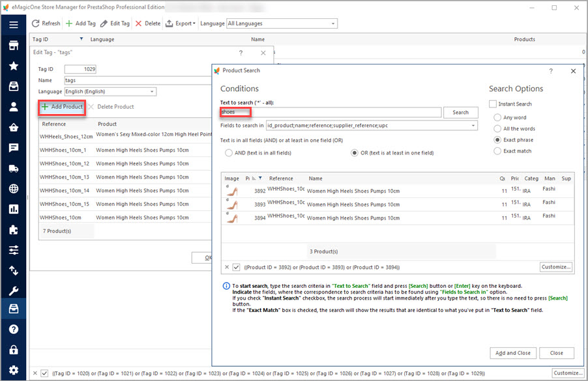
Task: Open the Export dropdown in toolbar
Action: tap(181, 23)
